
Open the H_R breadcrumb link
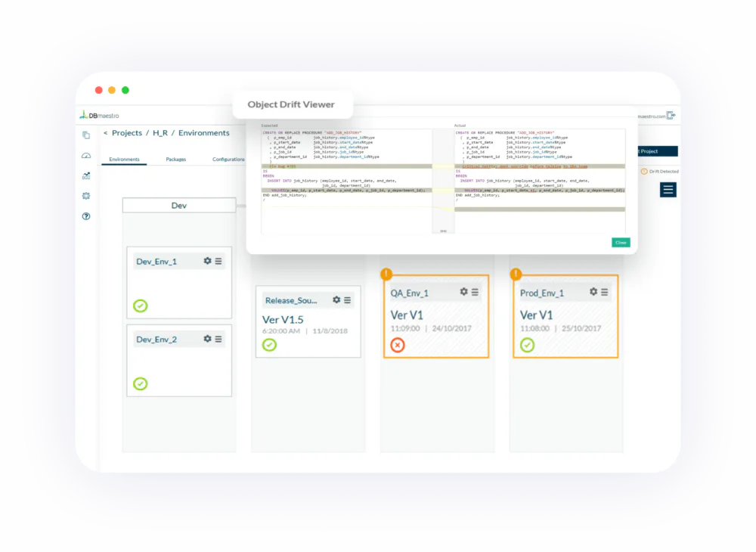160,132
